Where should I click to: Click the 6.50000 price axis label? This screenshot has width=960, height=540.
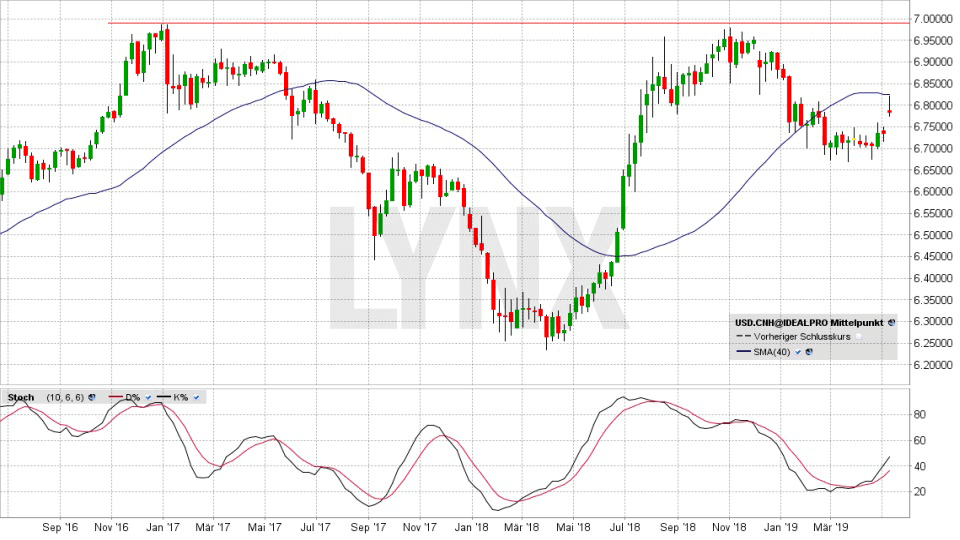pyautogui.click(x=932, y=235)
